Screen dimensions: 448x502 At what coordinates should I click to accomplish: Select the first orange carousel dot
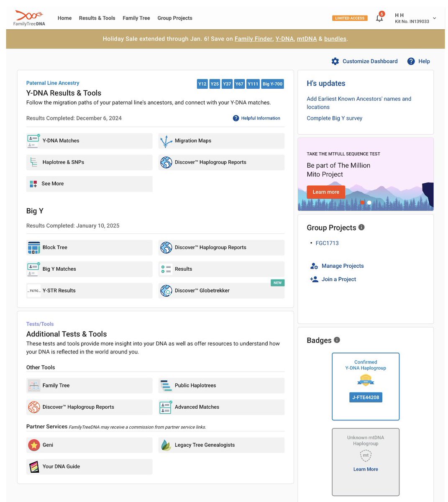point(362,202)
